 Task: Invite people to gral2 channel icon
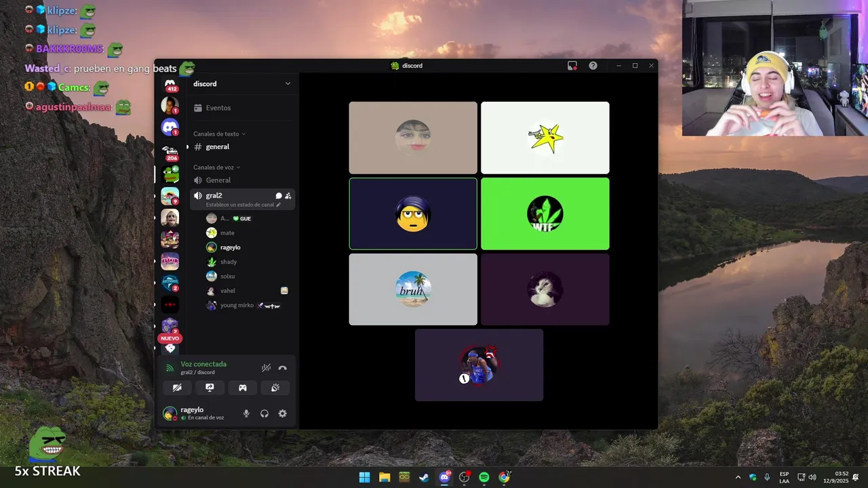[x=288, y=196]
